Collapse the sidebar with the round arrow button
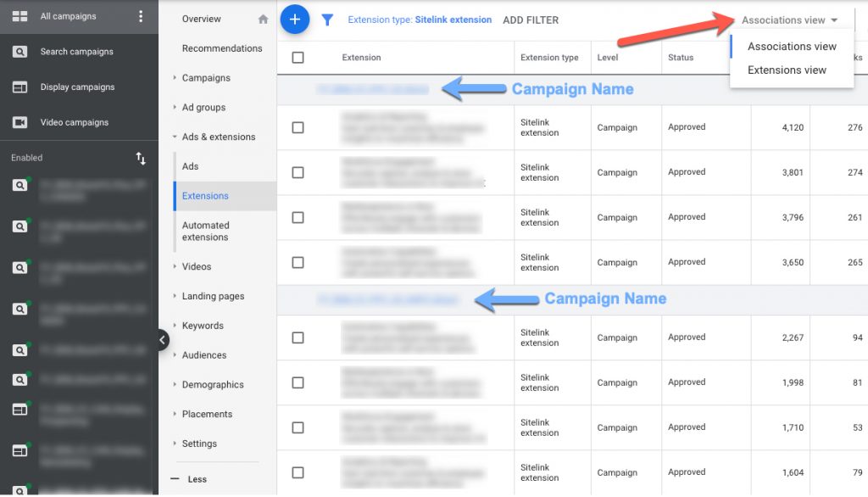This screenshot has width=868, height=497. [161, 339]
